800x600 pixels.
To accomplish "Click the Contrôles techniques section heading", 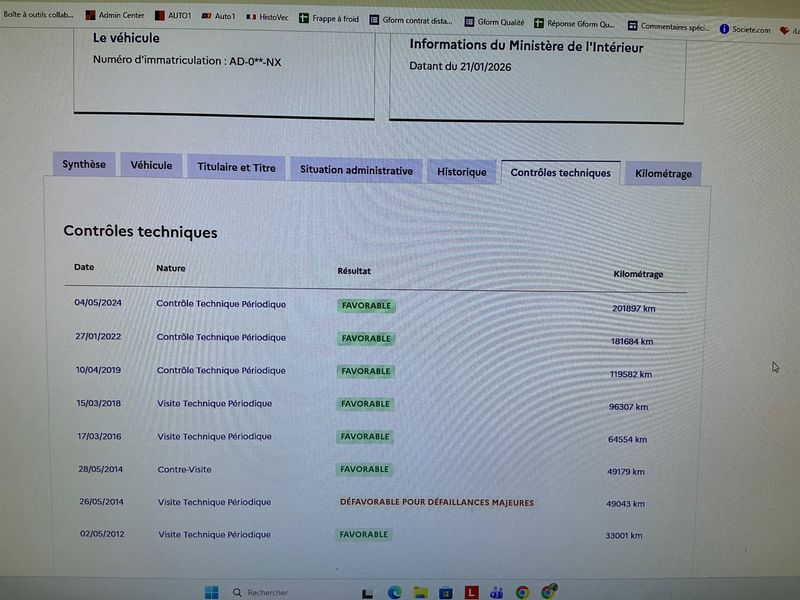I will tap(140, 232).
